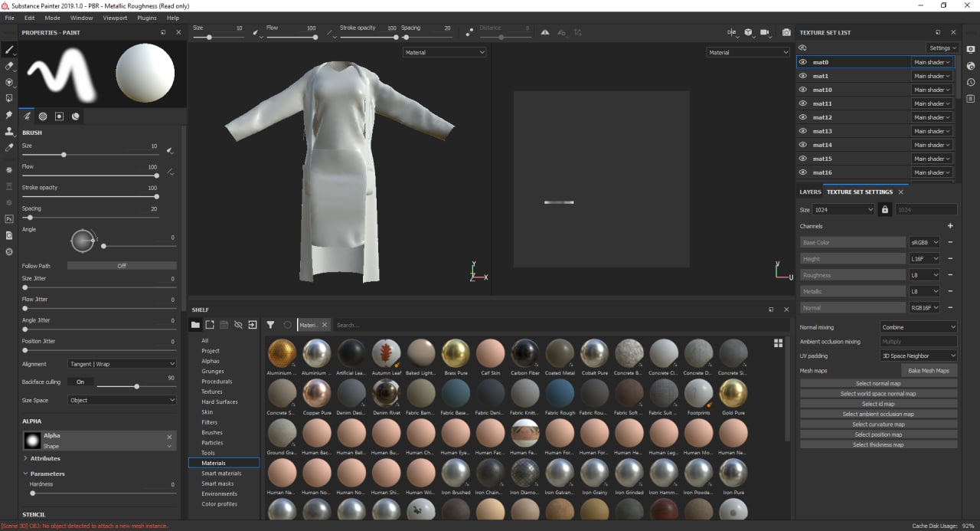The width and height of the screenshot is (980, 531).
Task: Open mat0 Main shader dropdown
Action: coord(932,62)
